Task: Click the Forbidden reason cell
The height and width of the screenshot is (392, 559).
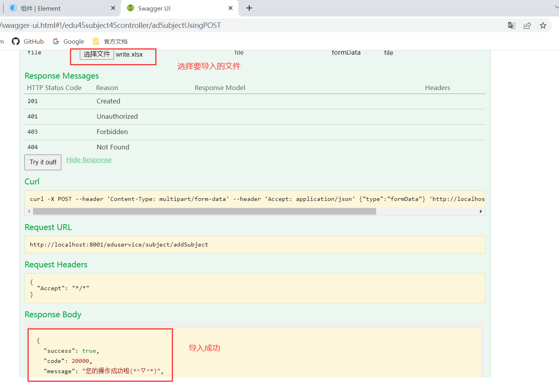Action: (x=112, y=132)
